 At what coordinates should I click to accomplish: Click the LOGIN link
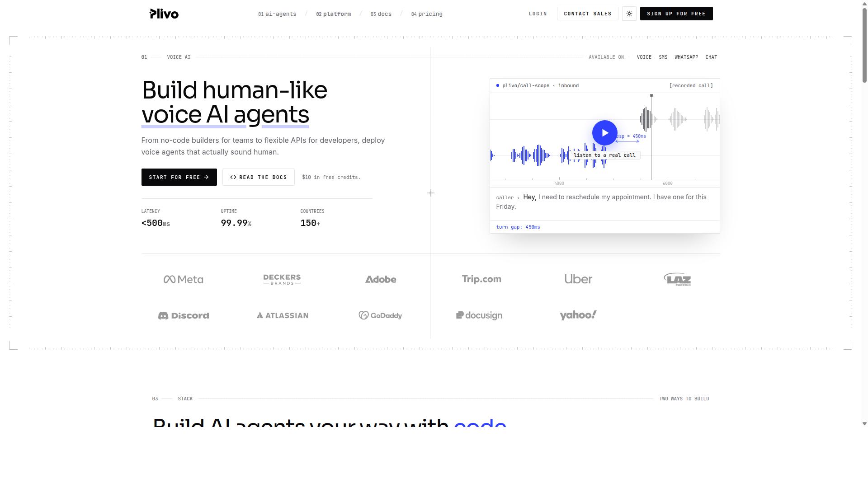tap(538, 14)
